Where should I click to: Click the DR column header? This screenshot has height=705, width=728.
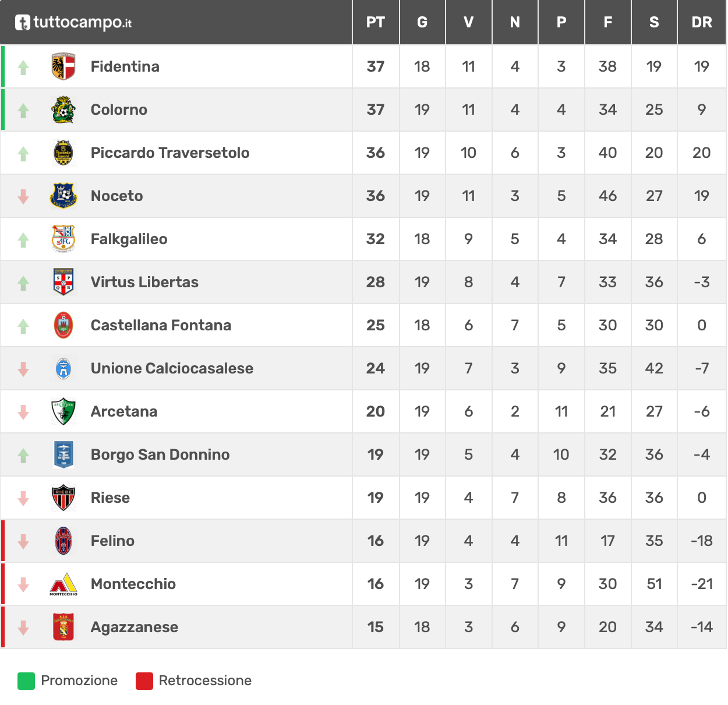point(702,22)
